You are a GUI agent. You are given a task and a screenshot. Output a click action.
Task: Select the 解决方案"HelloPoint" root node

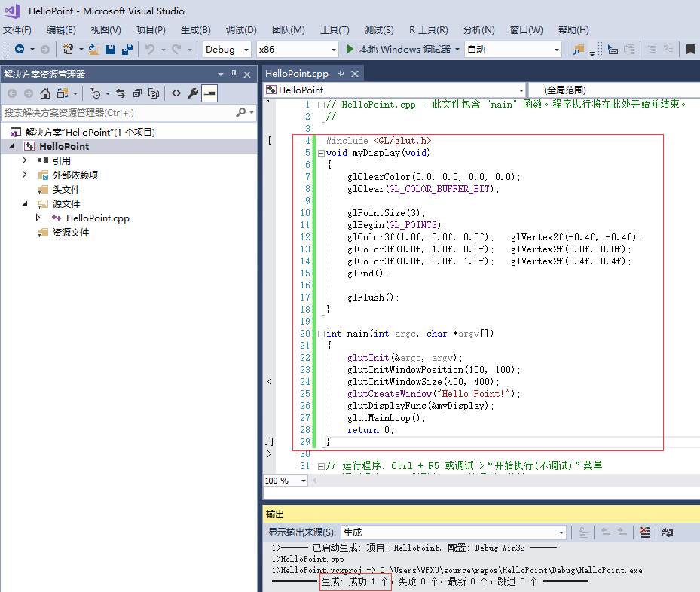coord(90,132)
